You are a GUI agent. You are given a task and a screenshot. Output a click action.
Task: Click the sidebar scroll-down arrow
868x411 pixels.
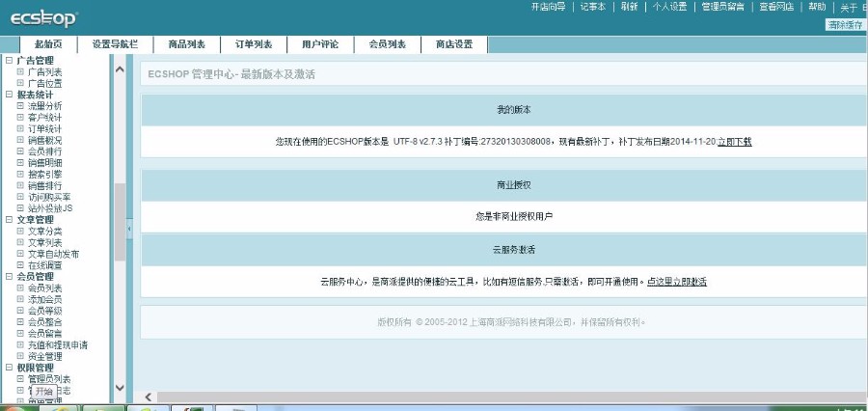coord(120,388)
